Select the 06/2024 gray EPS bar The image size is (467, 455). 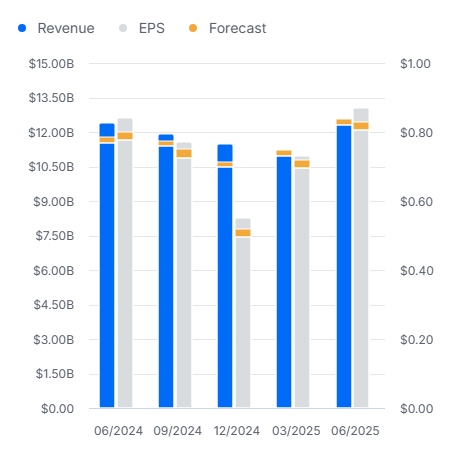(x=125, y=263)
